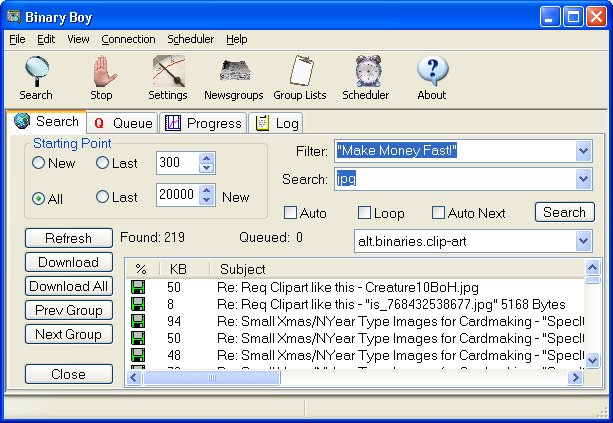Click the Download button
613x423 pixels.
click(x=69, y=262)
